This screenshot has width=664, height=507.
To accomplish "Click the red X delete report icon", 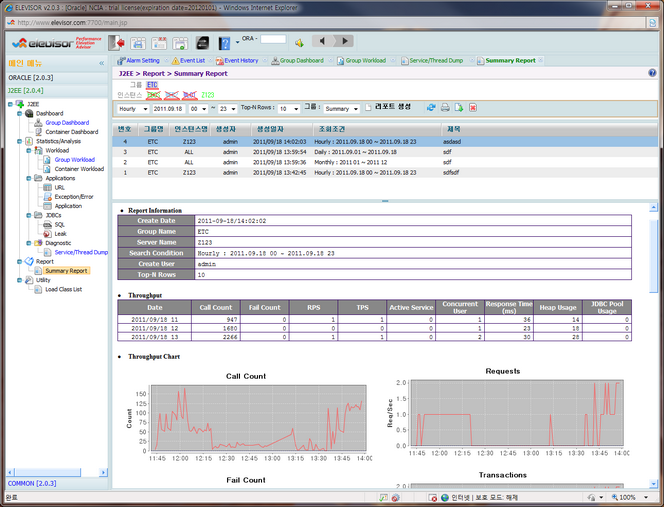I will pos(473,108).
